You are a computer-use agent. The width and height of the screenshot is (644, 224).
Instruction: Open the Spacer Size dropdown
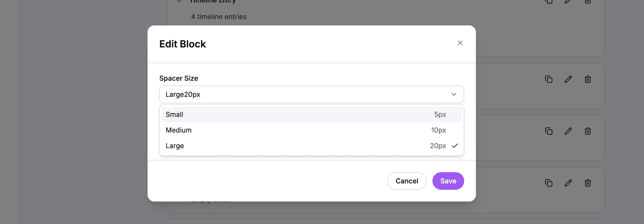pos(311,94)
